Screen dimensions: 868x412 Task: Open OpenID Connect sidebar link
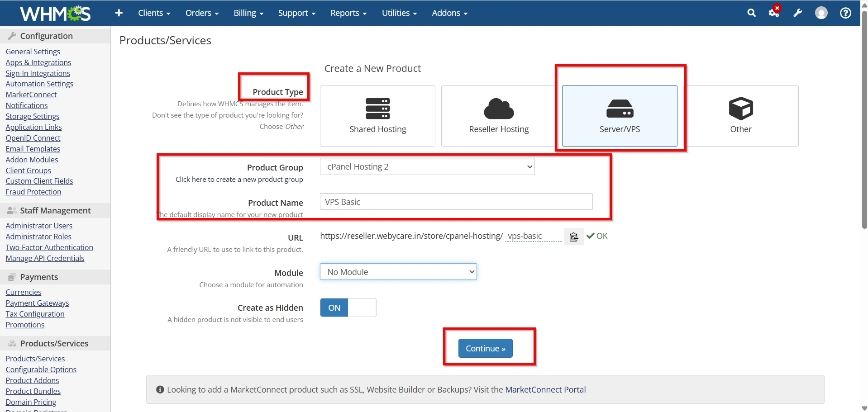[x=33, y=138]
